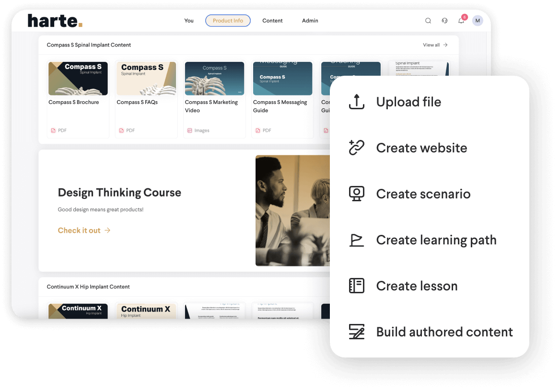
Task: Click PDF icon under Compass S FAQs
Action: click(x=121, y=131)
